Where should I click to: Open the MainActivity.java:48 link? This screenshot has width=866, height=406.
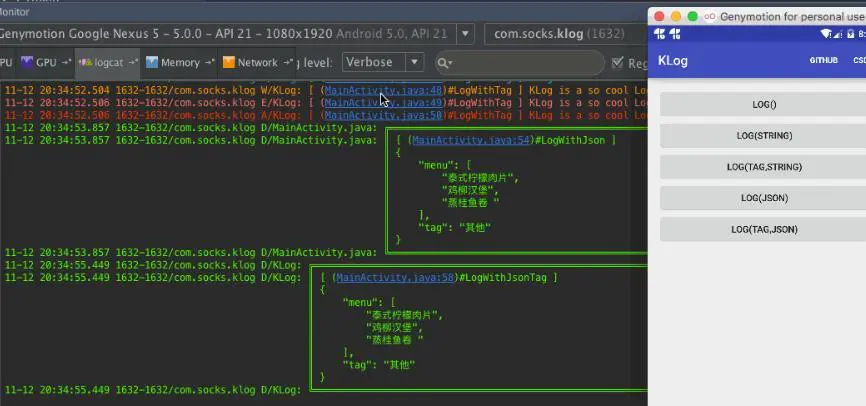click(x=383, y=89)
